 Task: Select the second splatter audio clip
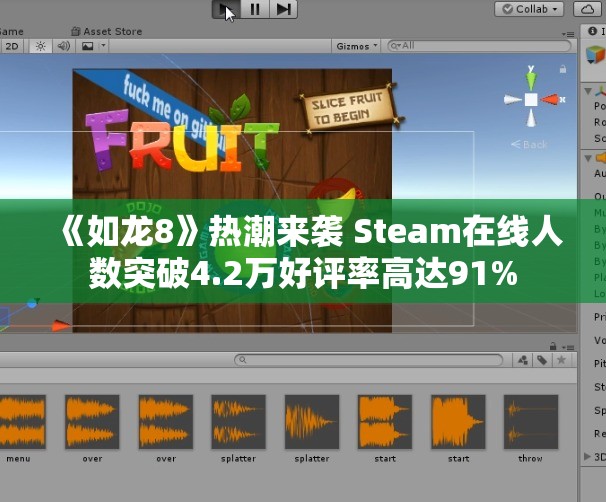(312, 429)
